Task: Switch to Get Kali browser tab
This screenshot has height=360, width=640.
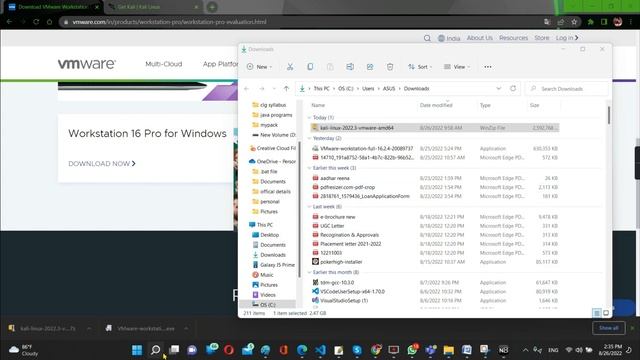Action: 152,7
